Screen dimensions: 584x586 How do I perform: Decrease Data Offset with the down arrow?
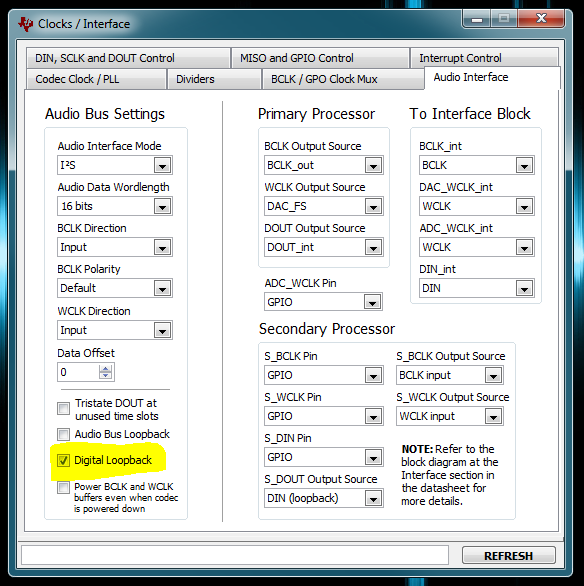105,375
